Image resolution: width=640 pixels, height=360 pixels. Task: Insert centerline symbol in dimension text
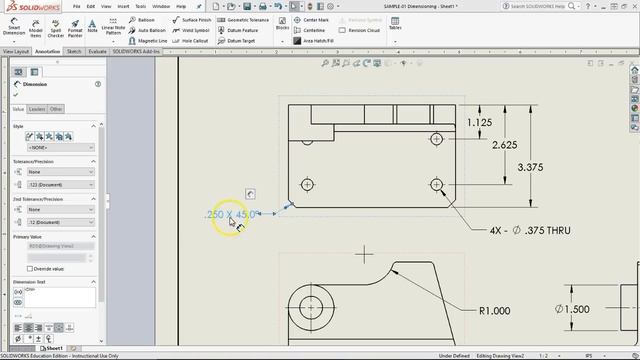(x=49, y=338)
